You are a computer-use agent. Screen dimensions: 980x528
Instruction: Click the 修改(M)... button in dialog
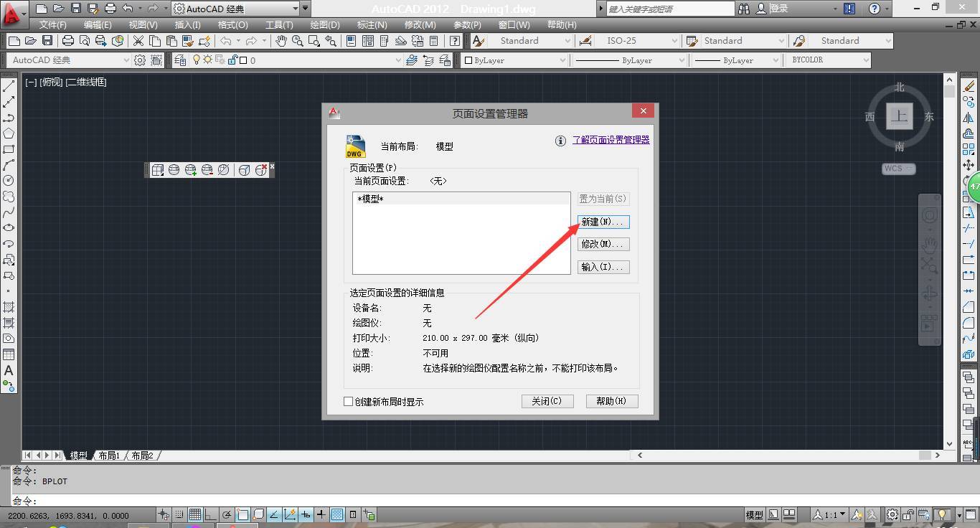pyautogui.click(x=603, y=244)
